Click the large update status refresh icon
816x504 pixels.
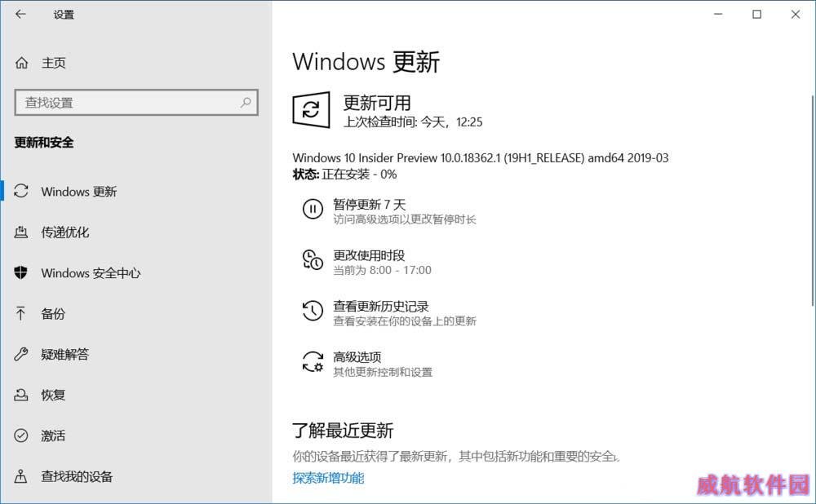click(x=311, y=110)
